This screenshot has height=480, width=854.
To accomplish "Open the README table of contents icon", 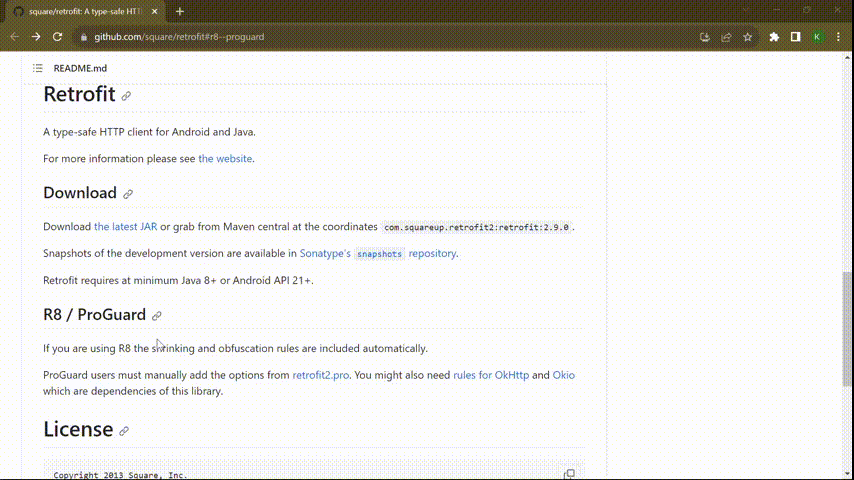I will [x=38, y=68].
